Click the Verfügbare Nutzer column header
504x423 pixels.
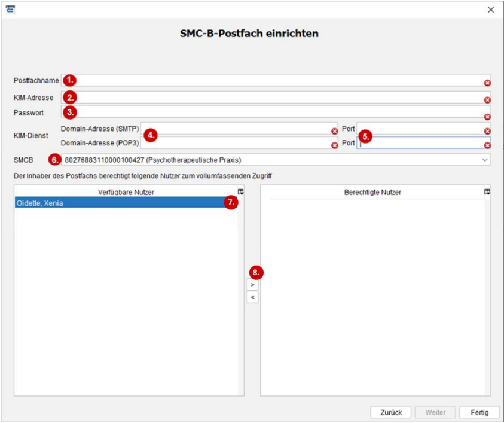pos(126,192)
